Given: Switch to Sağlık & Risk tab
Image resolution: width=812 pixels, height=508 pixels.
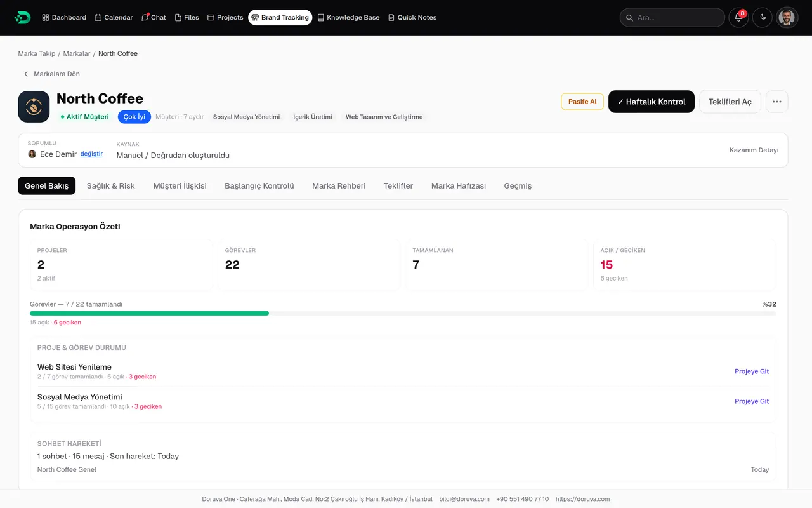Looking at the screenshot, I should 111,186.
